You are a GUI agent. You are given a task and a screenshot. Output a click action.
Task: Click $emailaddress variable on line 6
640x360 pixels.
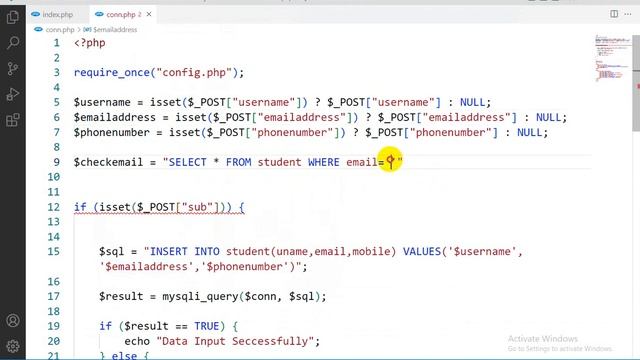point(115,118)
